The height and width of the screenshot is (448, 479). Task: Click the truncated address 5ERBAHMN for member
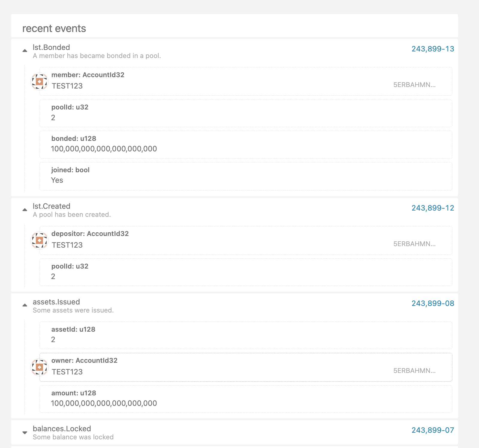tap(415, 85)
